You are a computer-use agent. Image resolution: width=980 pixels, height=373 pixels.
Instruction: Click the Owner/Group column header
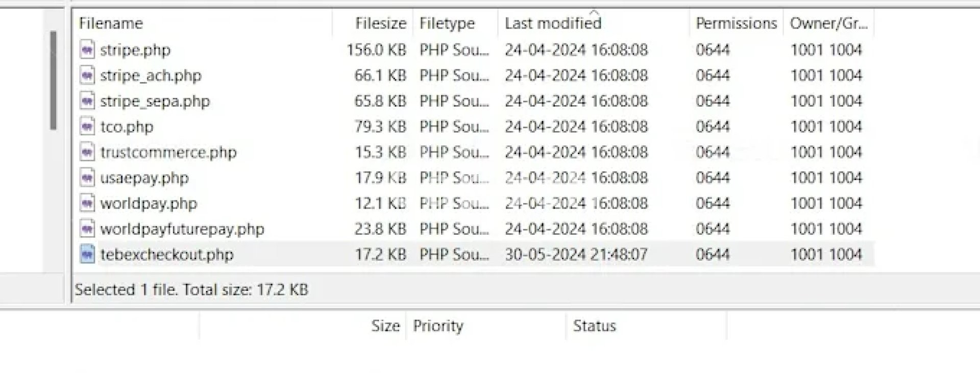(x=828, y=23)
